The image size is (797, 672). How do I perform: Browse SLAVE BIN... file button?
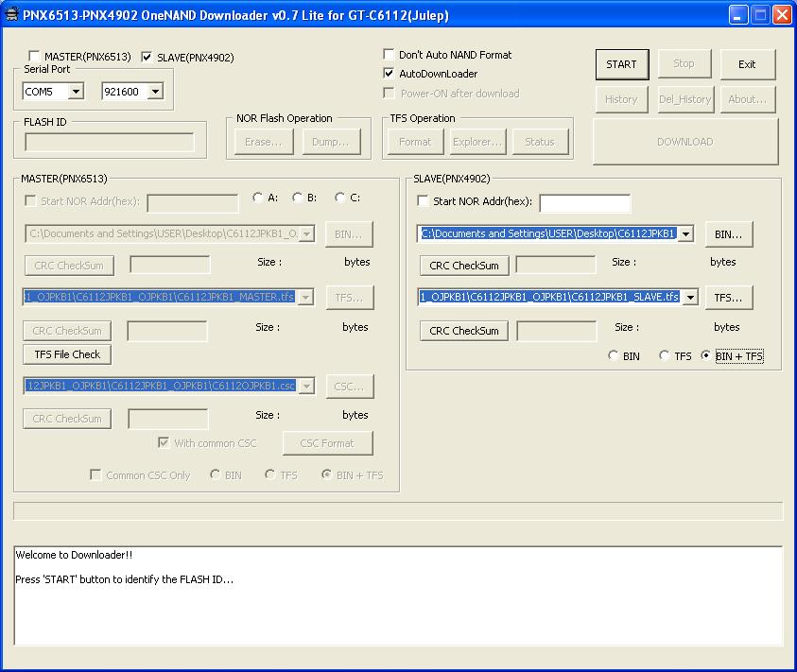coord(728,234)
